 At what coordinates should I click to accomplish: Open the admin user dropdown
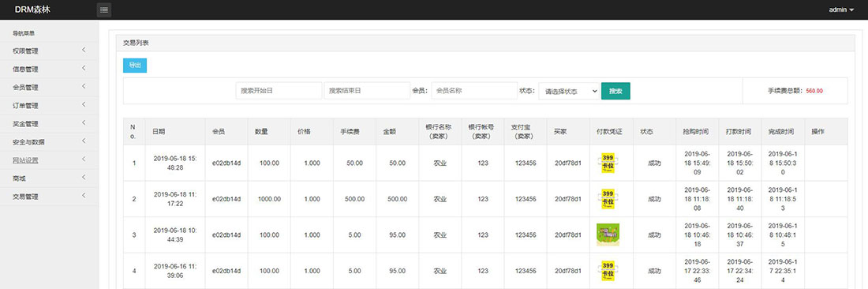841,9
